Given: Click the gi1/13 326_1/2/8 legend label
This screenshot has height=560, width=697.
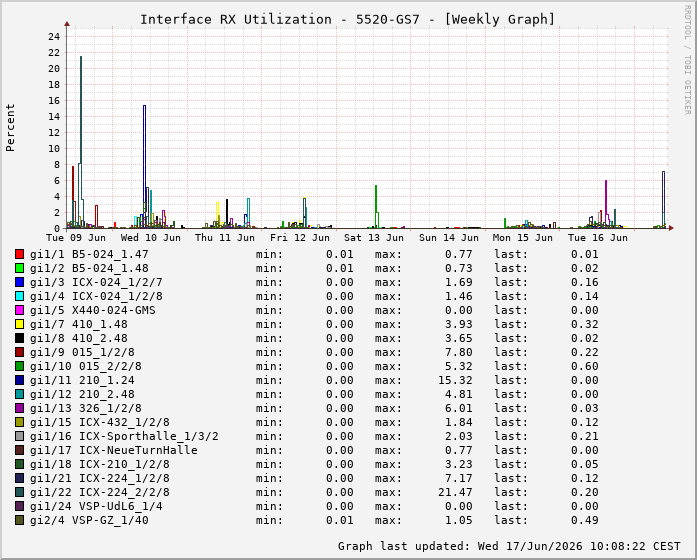Looking at the screenshot, I should pyautogui.click(x=86, y=408).
